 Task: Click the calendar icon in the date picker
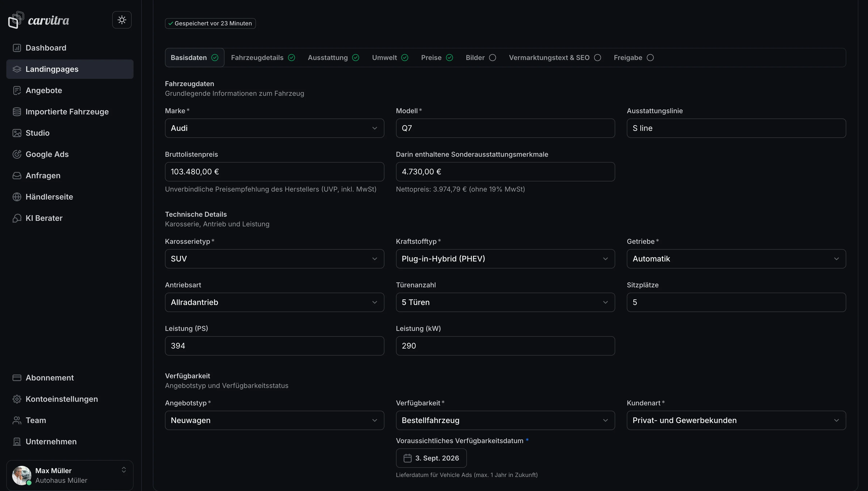pyautogui.click(x=407, y=458)
